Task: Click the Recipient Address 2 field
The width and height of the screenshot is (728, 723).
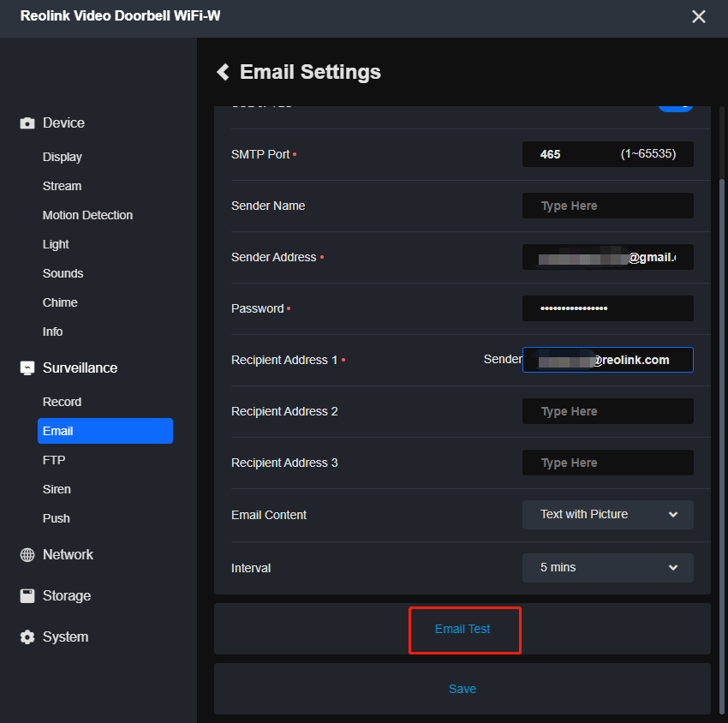Action: [x=608, y=411]
